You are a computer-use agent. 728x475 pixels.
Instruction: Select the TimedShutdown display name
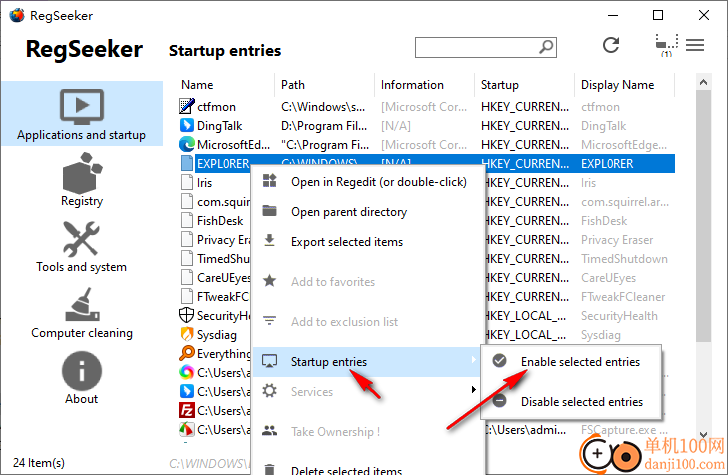pos(624,259)
